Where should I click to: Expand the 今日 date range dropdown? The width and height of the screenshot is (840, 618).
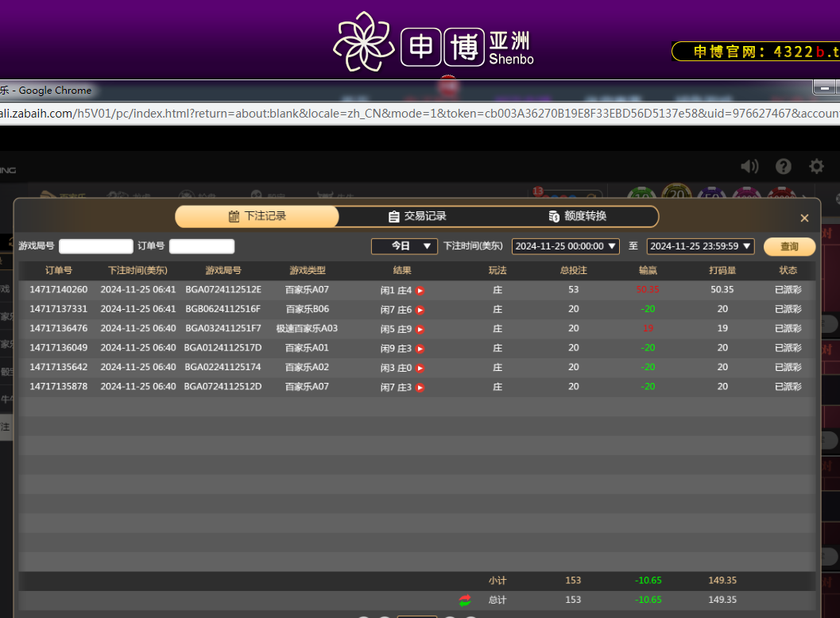(405, 246)
